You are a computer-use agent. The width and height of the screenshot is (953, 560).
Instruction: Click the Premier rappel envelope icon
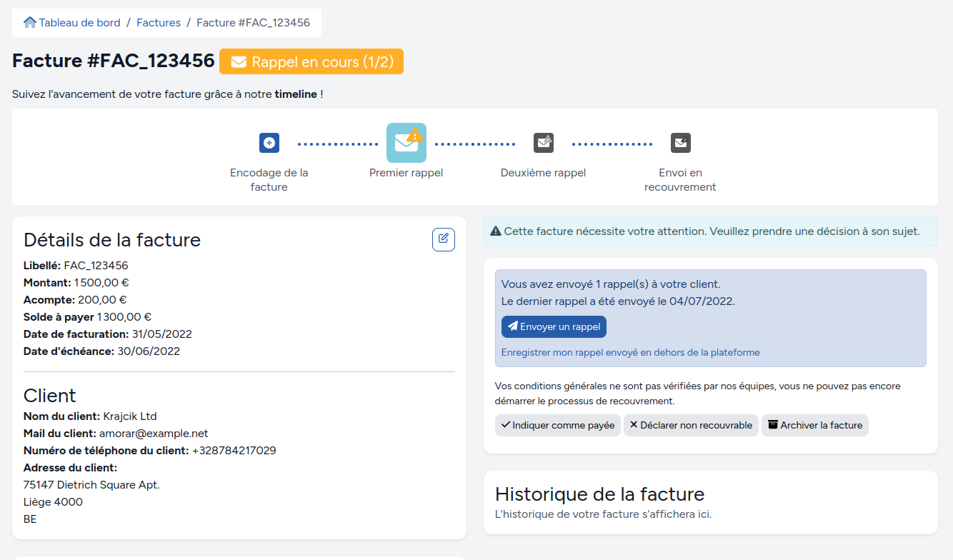point(406,143)
